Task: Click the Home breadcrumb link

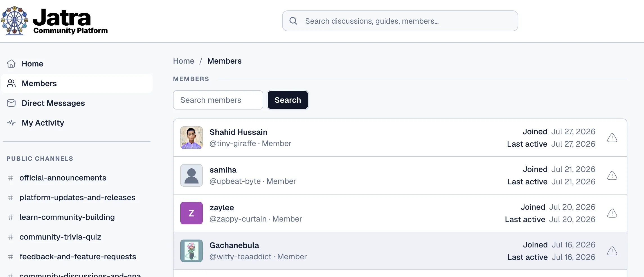Action: (184, 61)
